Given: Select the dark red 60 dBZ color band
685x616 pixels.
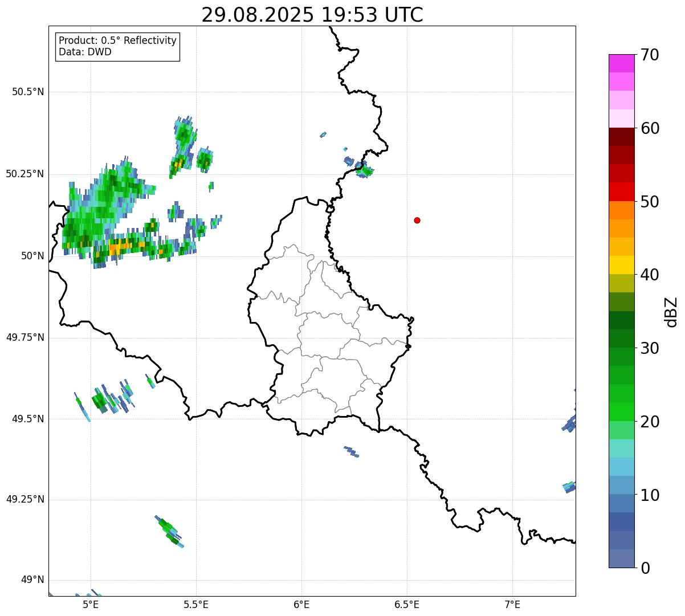Looking at the screenshot, I should (x=621, y=137).
